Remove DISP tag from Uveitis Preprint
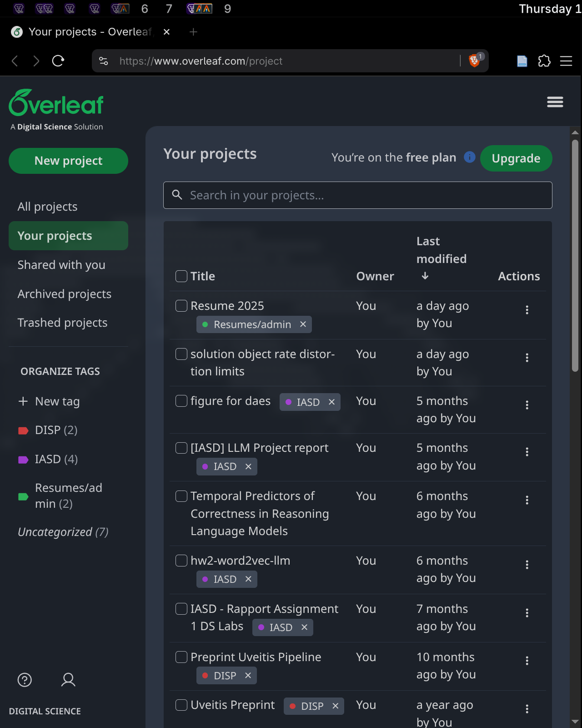 336,706
